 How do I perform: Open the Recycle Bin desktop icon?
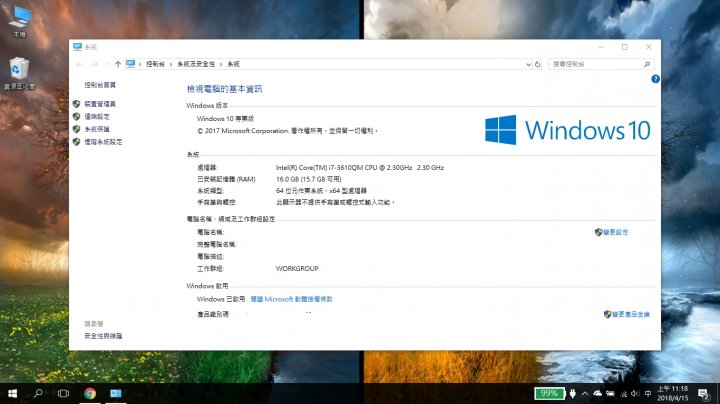click(x=19, y=73)
